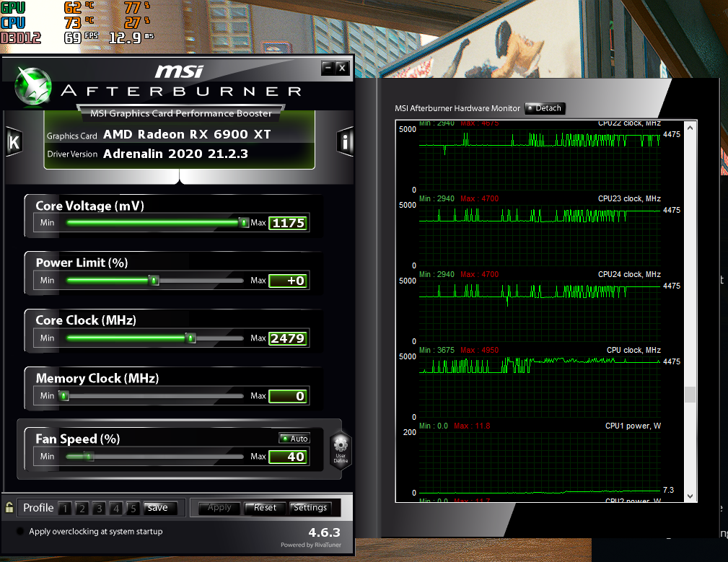
Task: Click the hardware monitor scroll down arrow
Action: click(x=690, y=496)
